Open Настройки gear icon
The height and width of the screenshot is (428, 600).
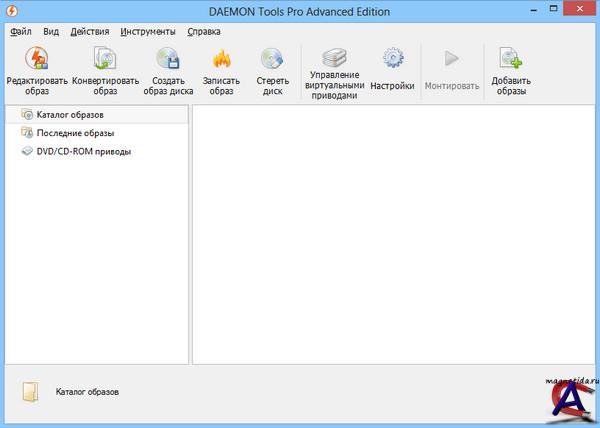click(393, 58)
